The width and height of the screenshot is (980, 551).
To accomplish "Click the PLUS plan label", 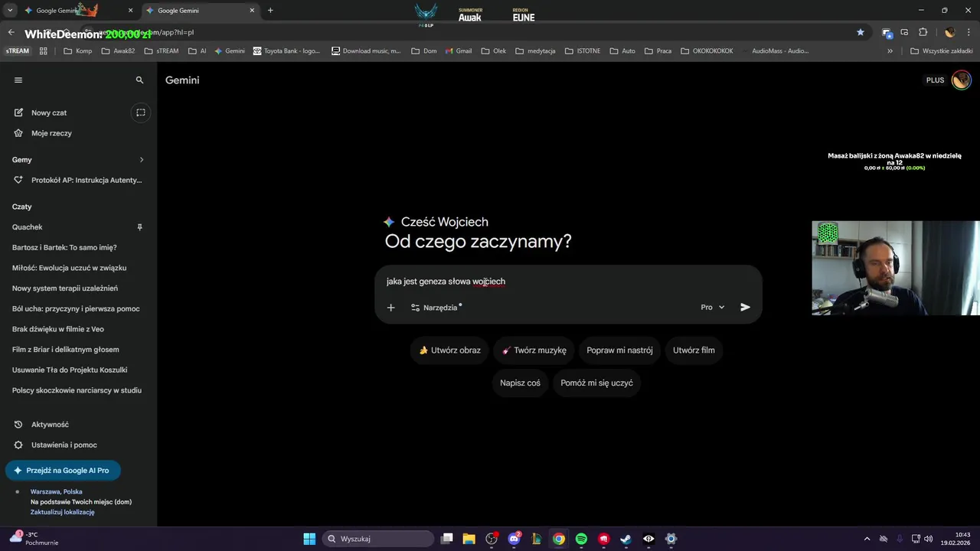I will click(x=935, y=80).
